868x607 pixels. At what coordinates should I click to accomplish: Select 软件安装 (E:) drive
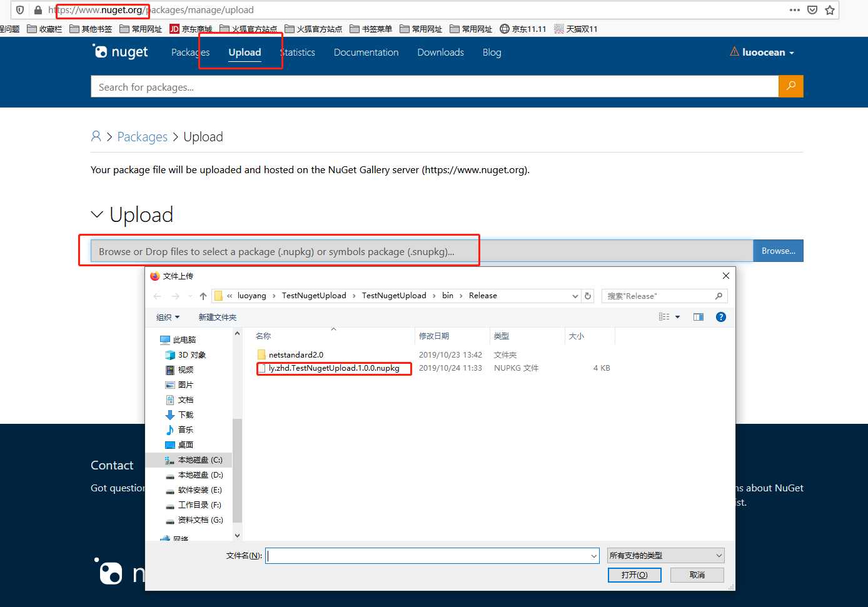coord(194,489)
